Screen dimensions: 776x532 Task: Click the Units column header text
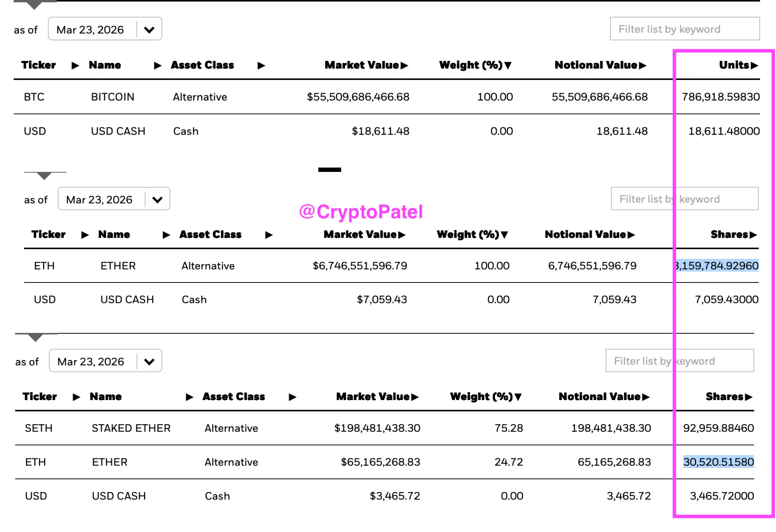tap(734, 65)
